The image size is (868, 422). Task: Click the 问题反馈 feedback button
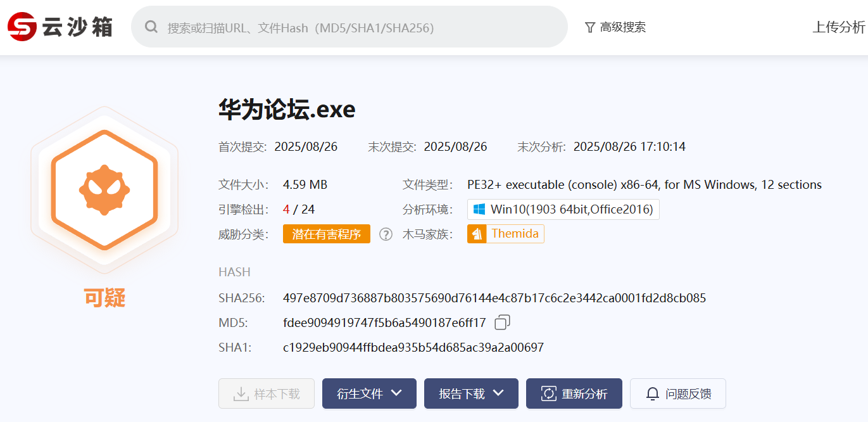678,393
